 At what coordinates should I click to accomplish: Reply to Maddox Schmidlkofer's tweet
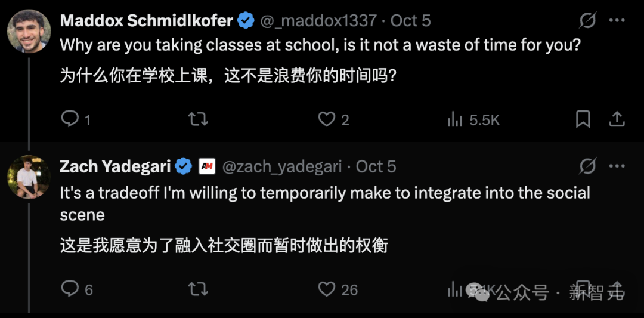[x=70, y=119]
